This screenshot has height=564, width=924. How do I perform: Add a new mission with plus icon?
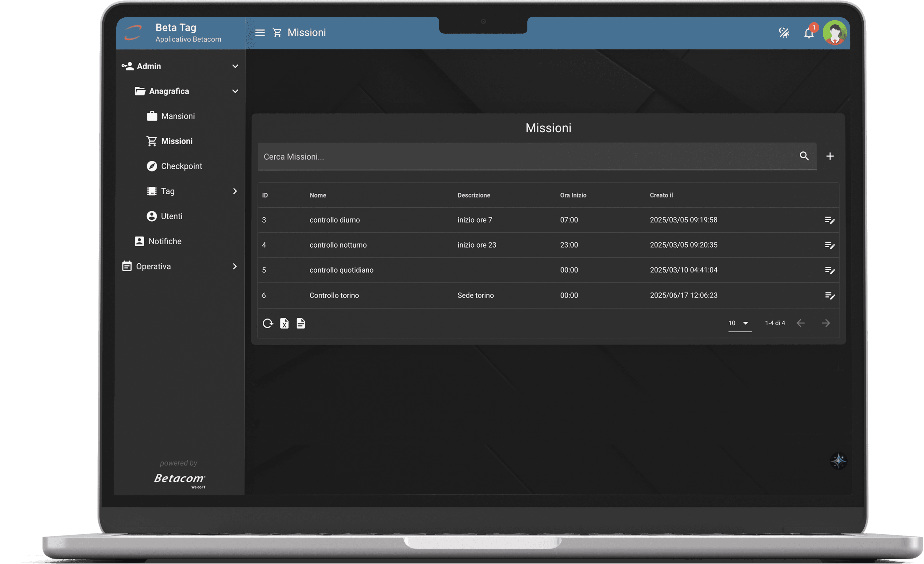[830, 156]
